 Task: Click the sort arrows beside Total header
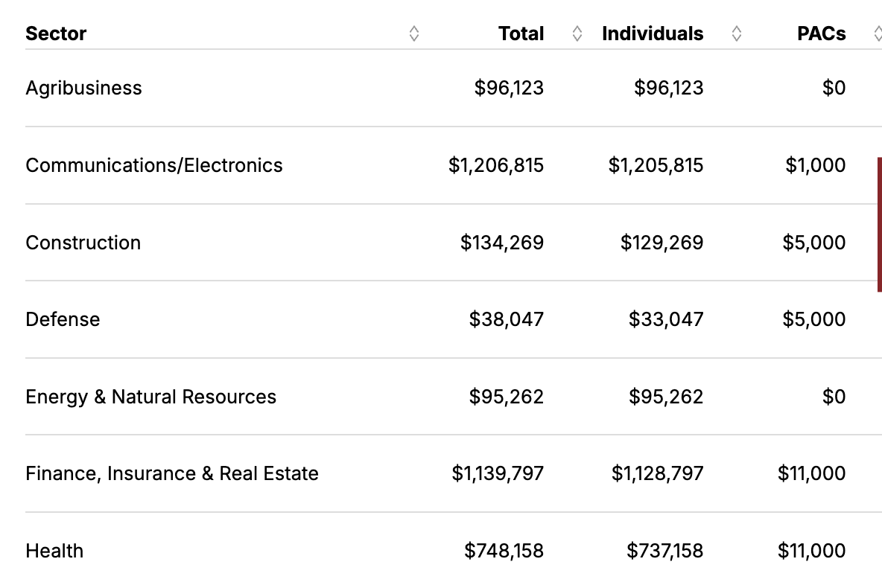(x=577, y=33)
